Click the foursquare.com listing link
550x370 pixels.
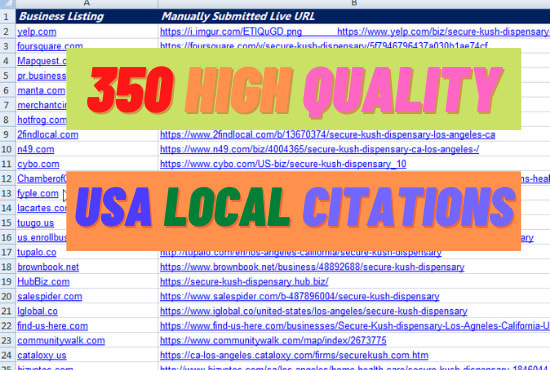[x=50, y=46]
